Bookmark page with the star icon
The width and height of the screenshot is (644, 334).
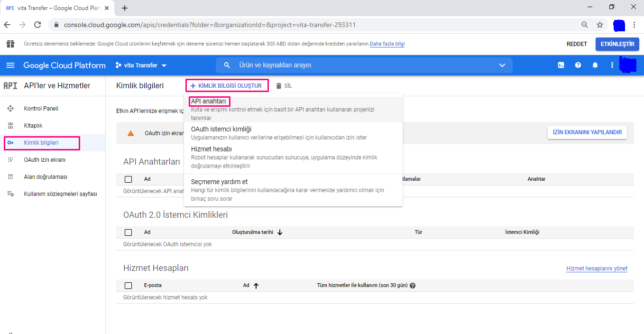(x=600, y=25)
